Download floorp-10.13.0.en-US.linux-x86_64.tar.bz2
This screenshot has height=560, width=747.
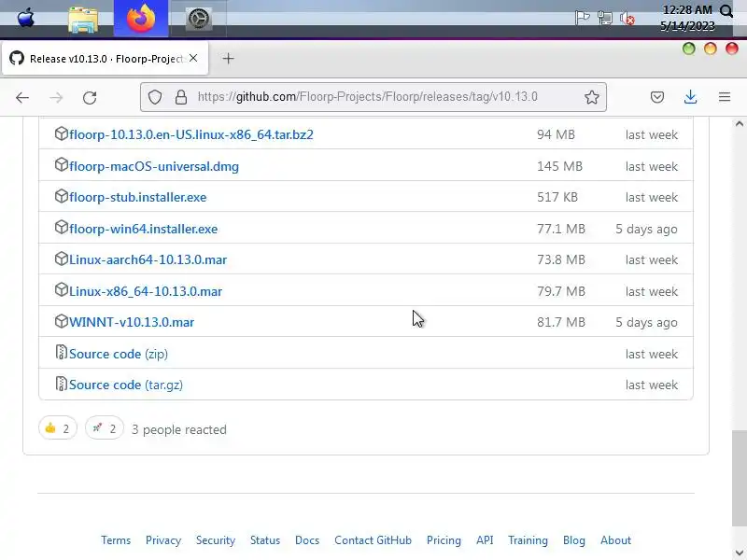[191, 134]
